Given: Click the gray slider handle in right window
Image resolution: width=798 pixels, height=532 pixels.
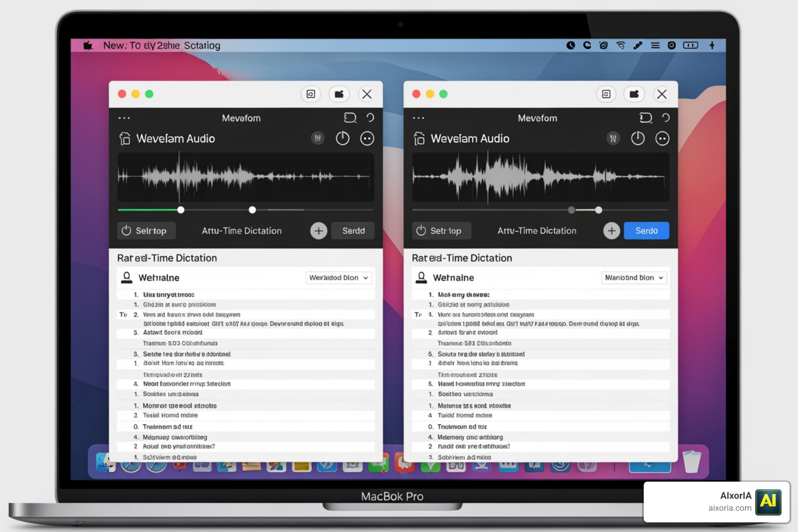Looking at the screenshot, I should [x=571, y=210].
